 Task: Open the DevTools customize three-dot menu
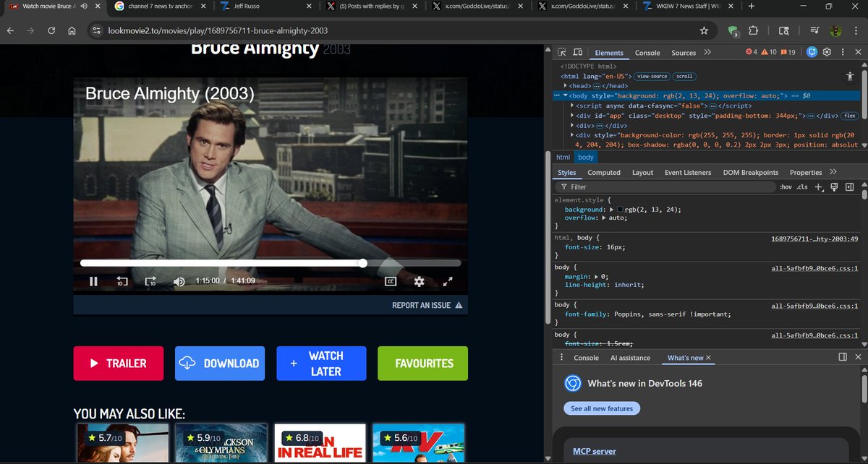click(x=841, y=52)
